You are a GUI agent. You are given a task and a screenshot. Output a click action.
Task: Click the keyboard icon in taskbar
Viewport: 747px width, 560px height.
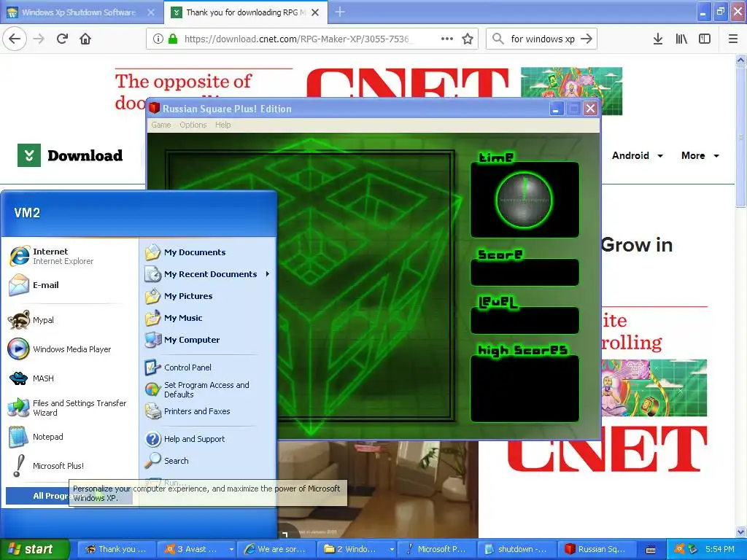(651, 550)
